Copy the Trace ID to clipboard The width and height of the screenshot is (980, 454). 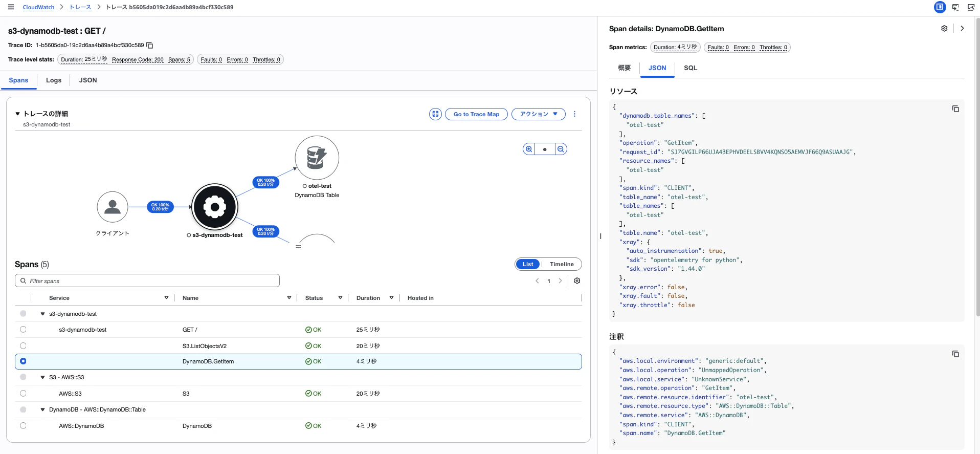[150, 46]
